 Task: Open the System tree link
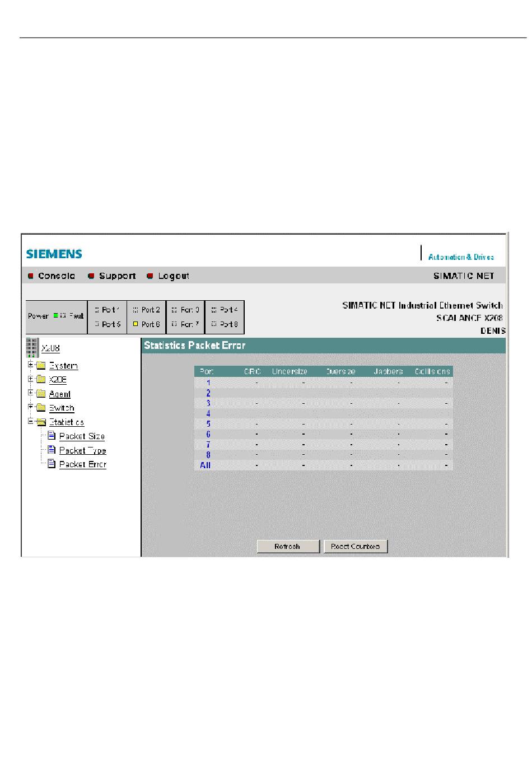(63, 366)
